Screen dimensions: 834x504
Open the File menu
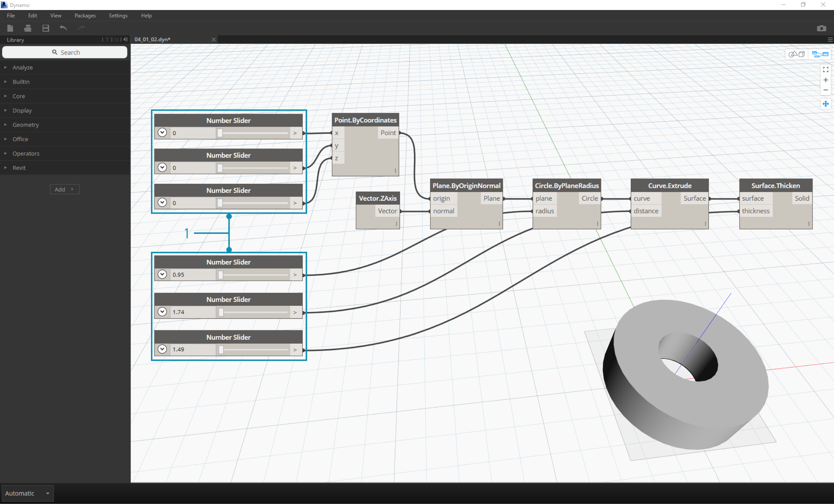click(11, 16)
